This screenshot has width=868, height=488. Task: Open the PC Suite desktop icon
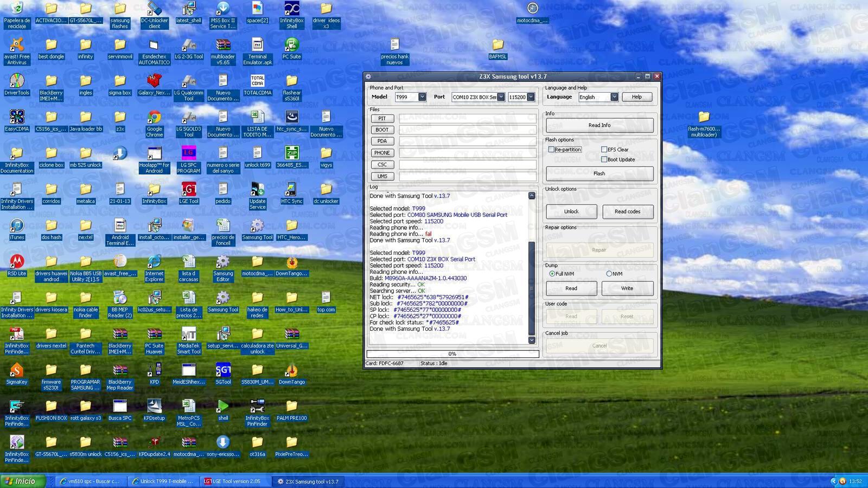click(291, 48)
